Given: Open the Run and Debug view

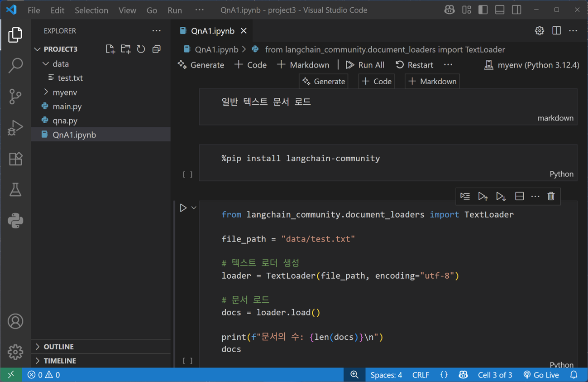Looking at the screenshot, I should (x=15, y=128).
